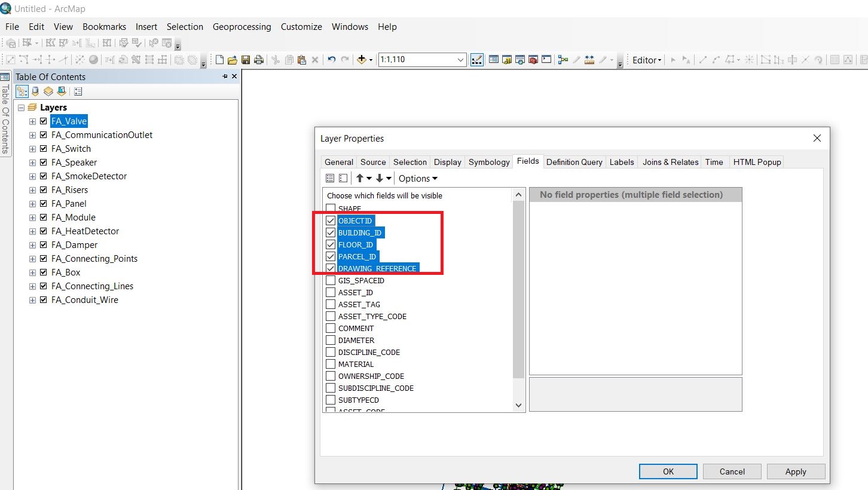Select List By Source in Table Of Contents
The image size is (868, 490).
coord(35,91)
